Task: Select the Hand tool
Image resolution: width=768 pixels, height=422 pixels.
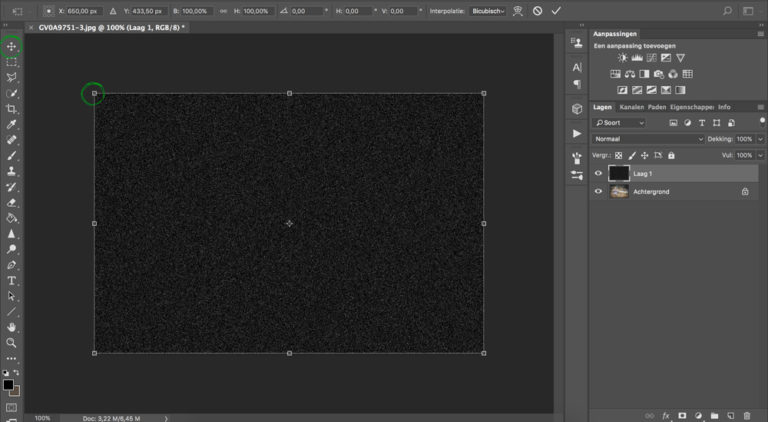Action: [12, 327]
